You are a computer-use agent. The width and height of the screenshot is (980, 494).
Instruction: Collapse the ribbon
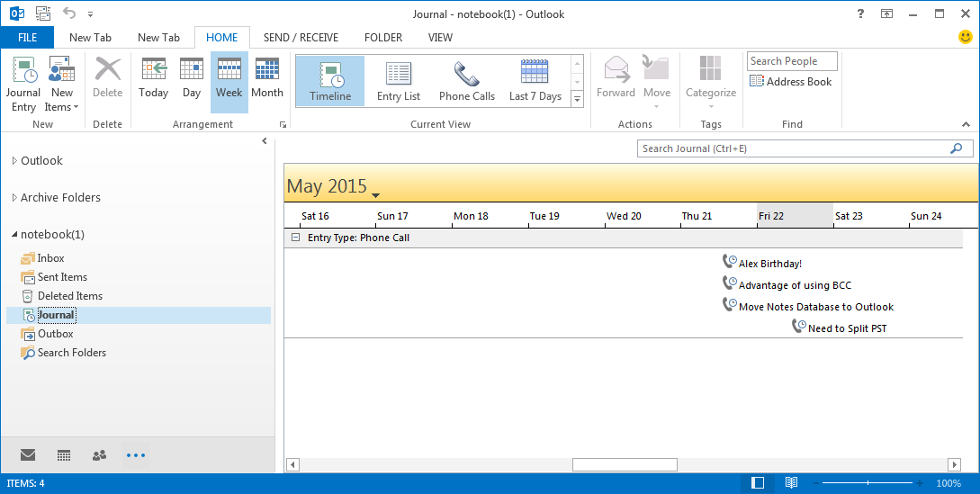(x=967, y=124)
